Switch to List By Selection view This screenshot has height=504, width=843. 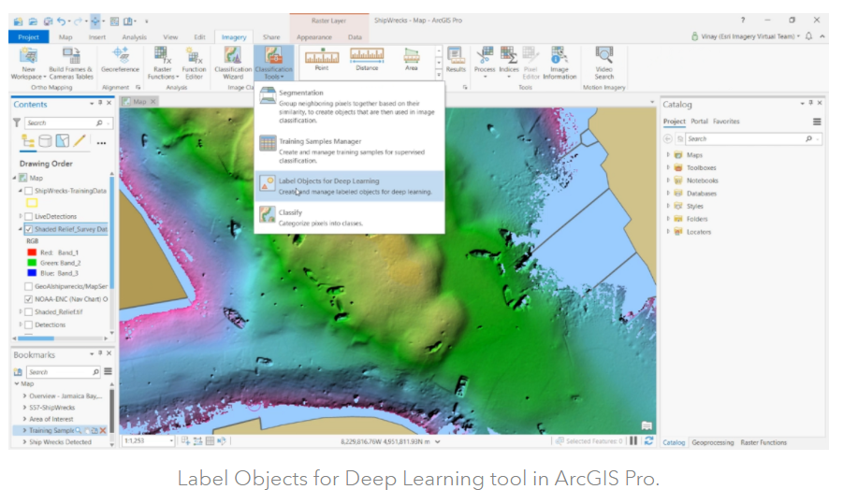click(x=63, y=141)
